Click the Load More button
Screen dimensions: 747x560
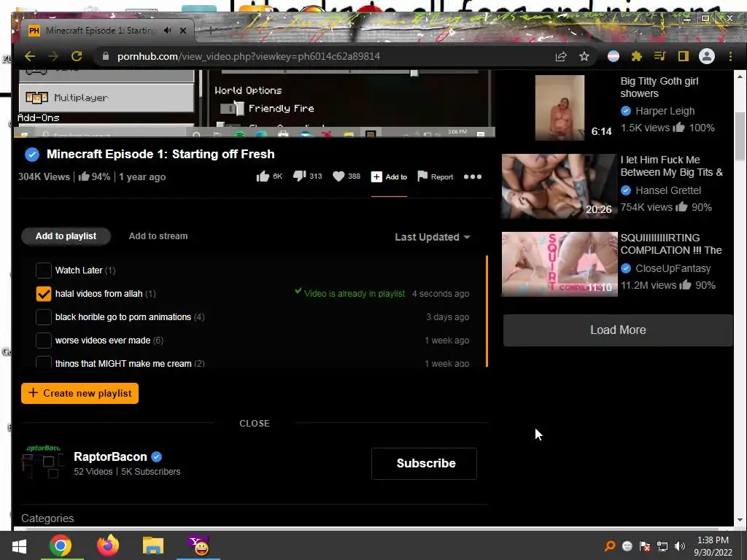pyautogui.click(x=618, y=330)
